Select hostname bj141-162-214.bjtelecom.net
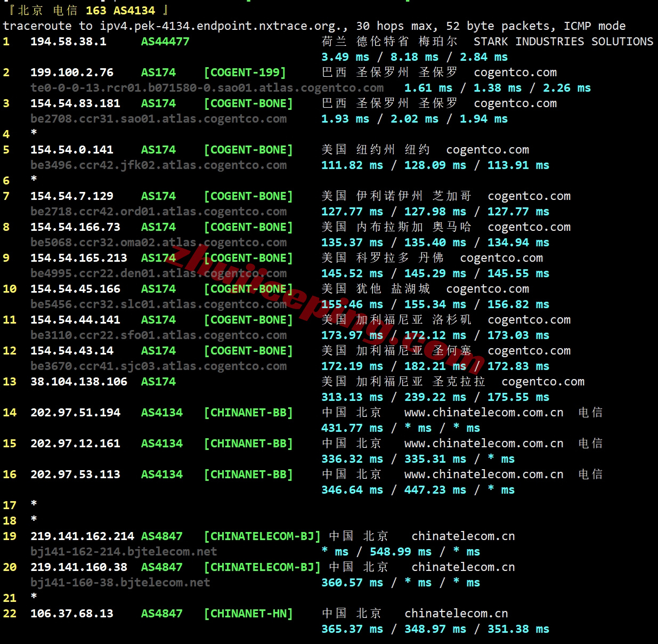 [124, 551]
